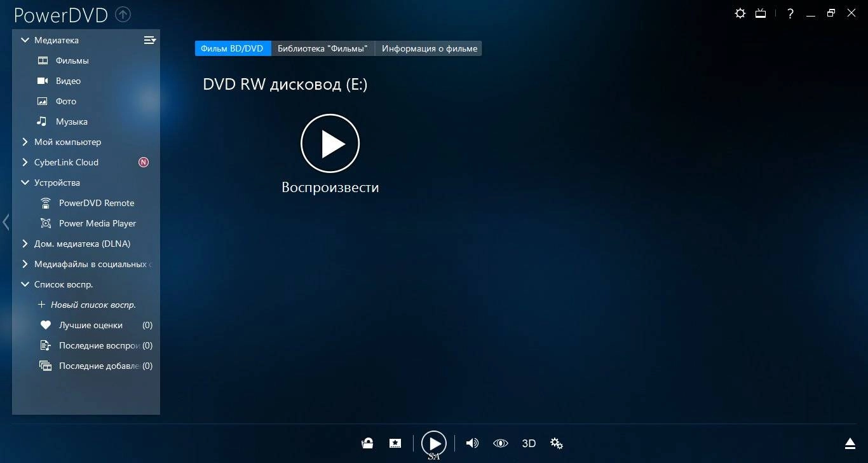Viewport: 868px width, 463px height.
Task: Select the Фильм BD/DVD tab
Action: pos(232,48)
